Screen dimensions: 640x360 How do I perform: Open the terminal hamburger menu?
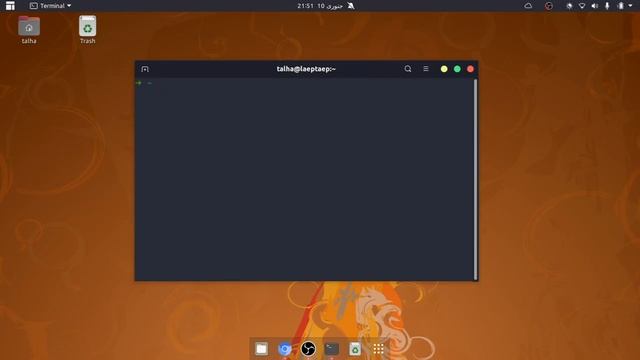click(x=426, y=69)
